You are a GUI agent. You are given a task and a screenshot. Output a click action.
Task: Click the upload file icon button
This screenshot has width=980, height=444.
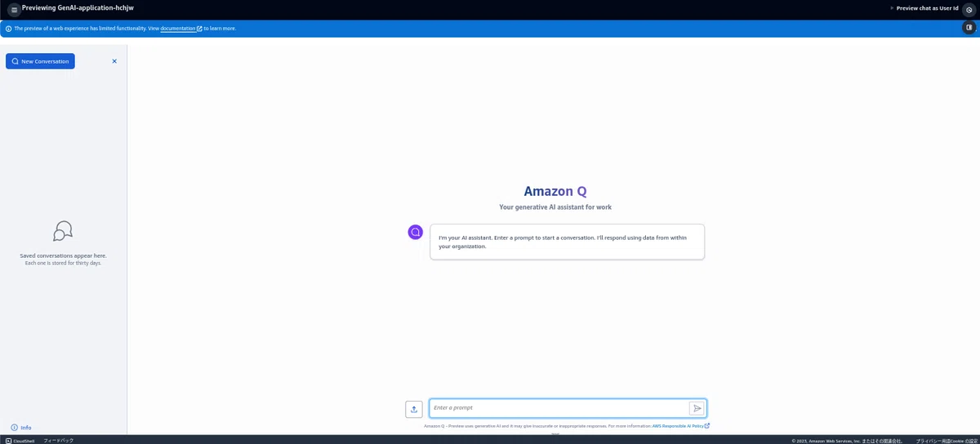414,409
